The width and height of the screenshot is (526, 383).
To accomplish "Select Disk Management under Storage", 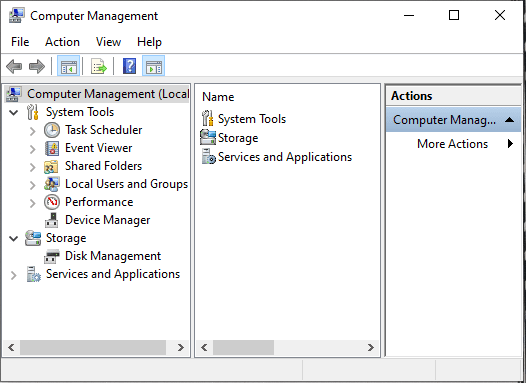I will click(113, 256).
